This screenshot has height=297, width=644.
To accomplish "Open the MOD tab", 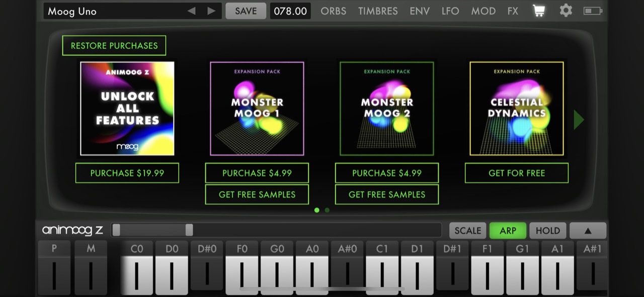I will [x=483, y=11].
